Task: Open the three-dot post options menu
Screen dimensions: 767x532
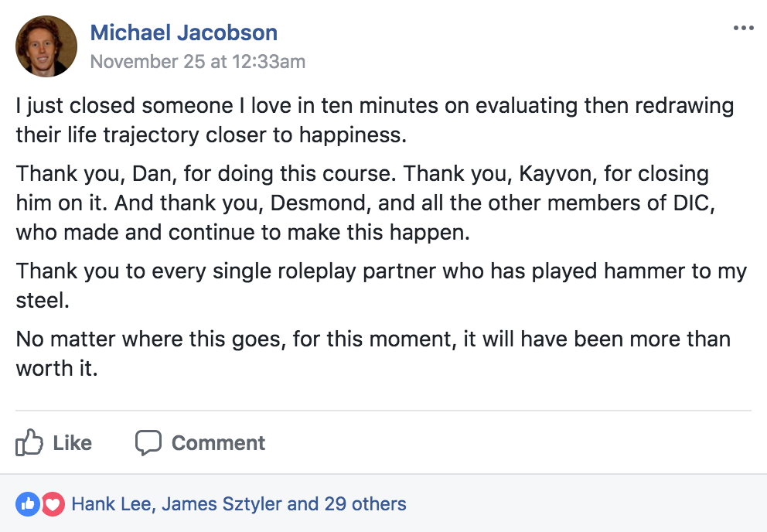Action: click(743, 28)
